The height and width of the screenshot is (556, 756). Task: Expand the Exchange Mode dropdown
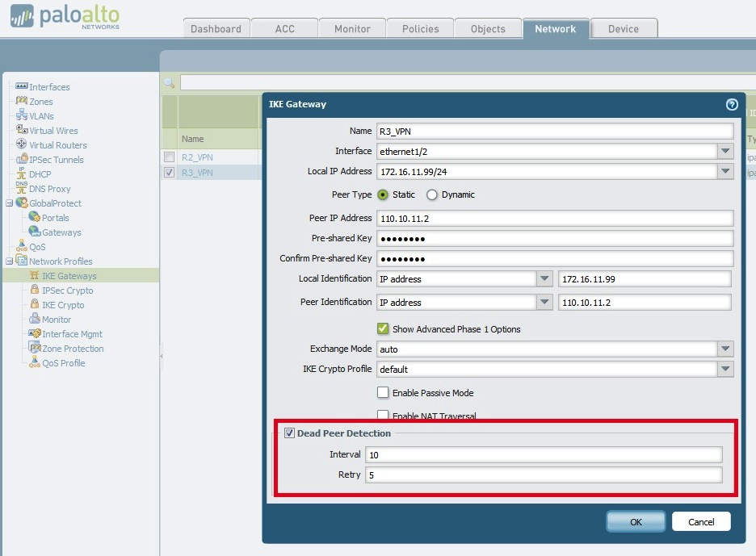click(x=725, y=349)
